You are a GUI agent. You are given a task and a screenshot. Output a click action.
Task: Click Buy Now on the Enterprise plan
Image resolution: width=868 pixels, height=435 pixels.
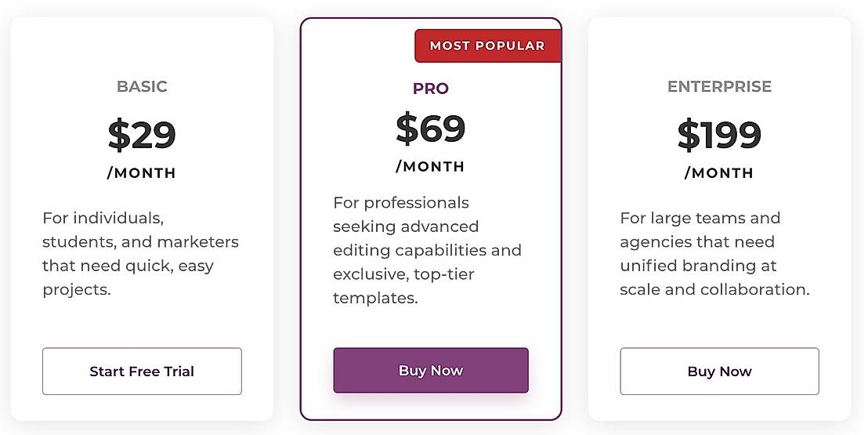719,372
